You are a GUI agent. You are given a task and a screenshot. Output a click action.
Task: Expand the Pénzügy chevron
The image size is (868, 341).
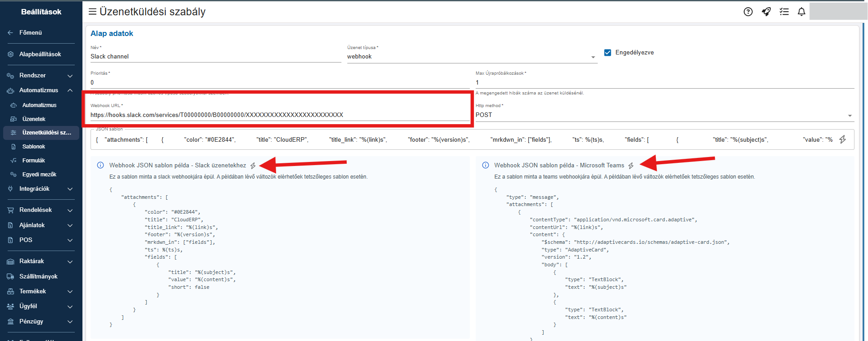pos(70,322)
